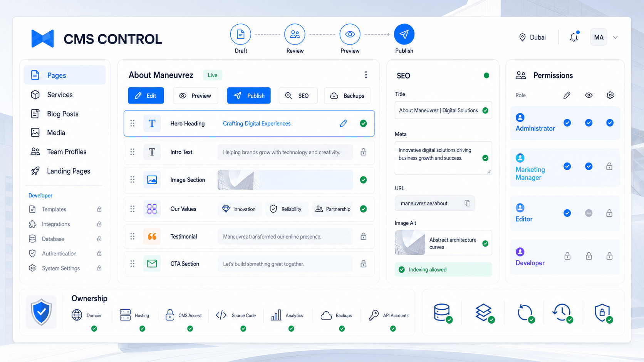Click the blue Publish button
Viewport: 644px width, 362px height.
point(249,95)
